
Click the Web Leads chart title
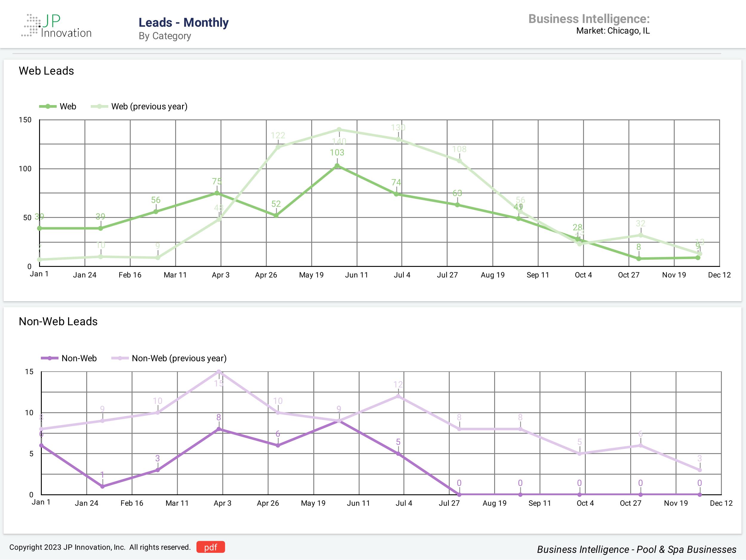point(46,71)
